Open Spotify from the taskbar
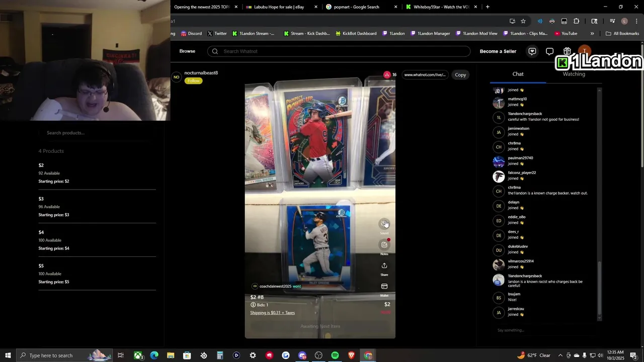The width and height of the screenshot is (644, 362). tap(335, 355)
